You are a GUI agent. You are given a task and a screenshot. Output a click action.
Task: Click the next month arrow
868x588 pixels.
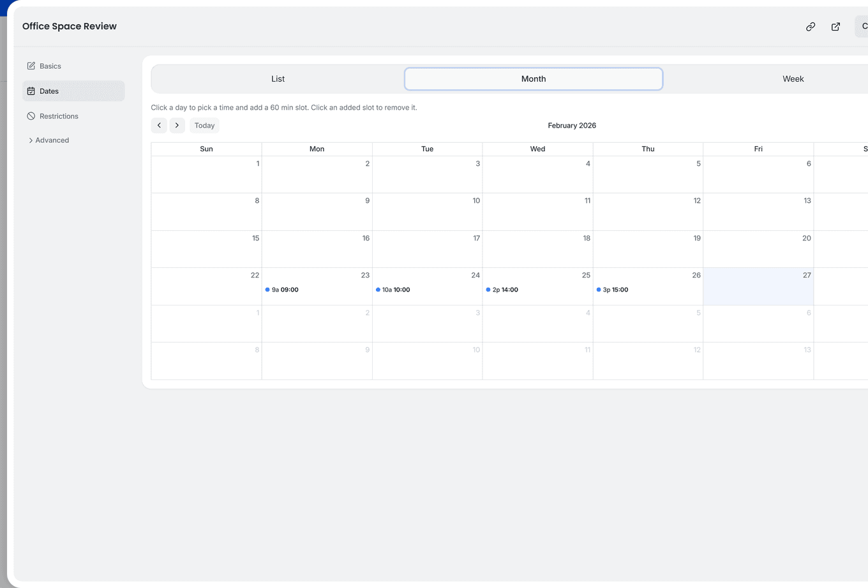click(177, 125)
